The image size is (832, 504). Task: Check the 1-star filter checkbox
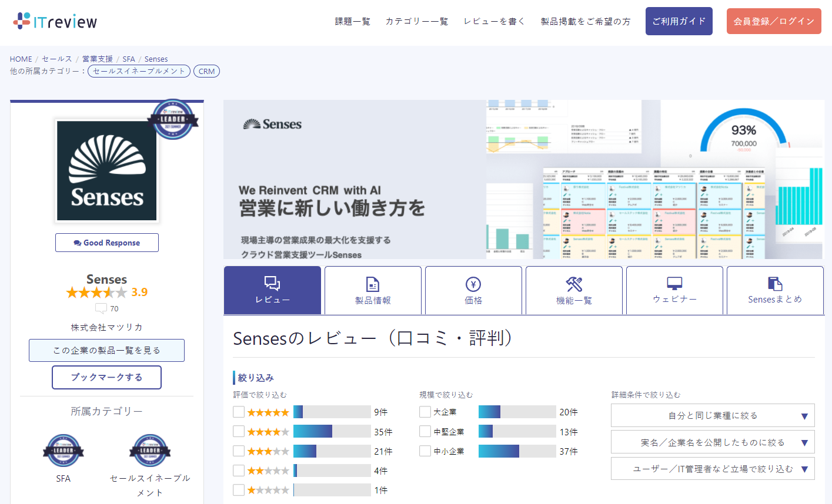coord(239,489)
